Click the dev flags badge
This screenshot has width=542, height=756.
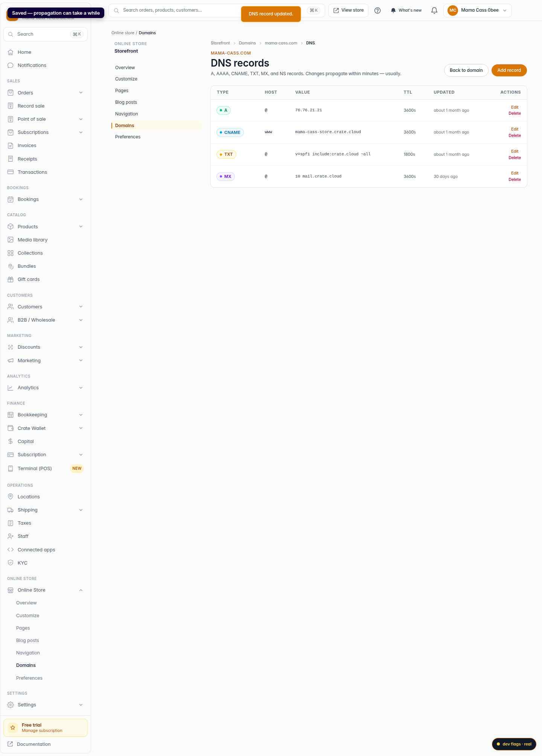point(514,744)
